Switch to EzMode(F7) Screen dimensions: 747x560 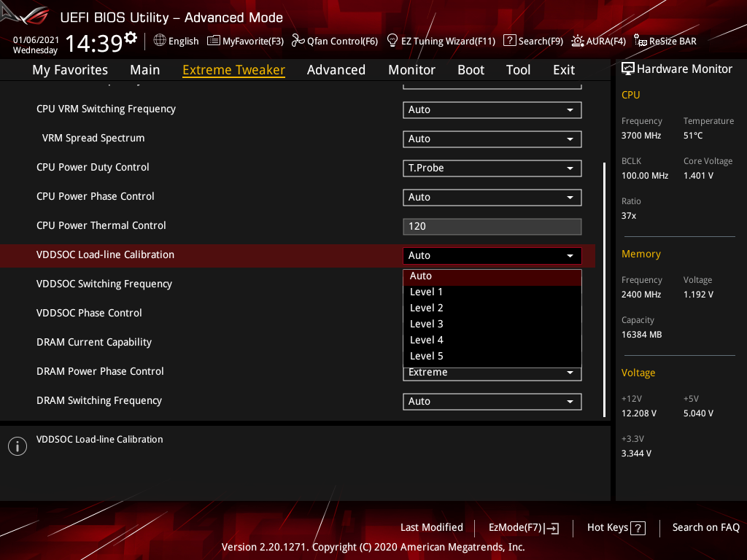(x=524, y=528)
